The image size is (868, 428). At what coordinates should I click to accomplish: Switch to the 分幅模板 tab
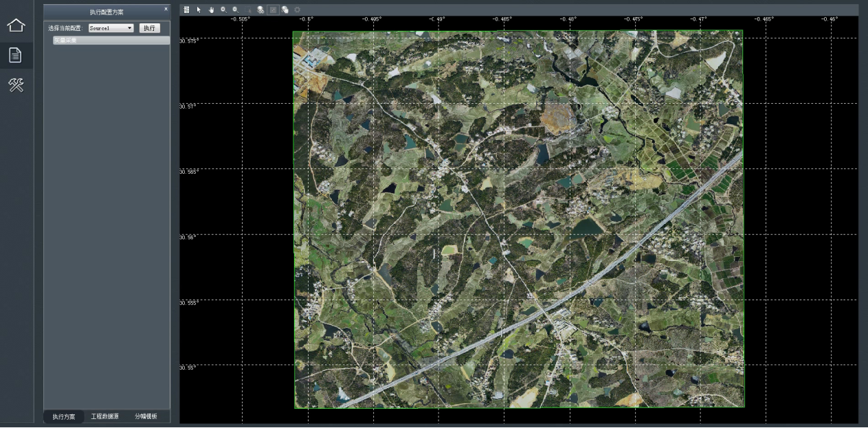[x=146, y=416]
